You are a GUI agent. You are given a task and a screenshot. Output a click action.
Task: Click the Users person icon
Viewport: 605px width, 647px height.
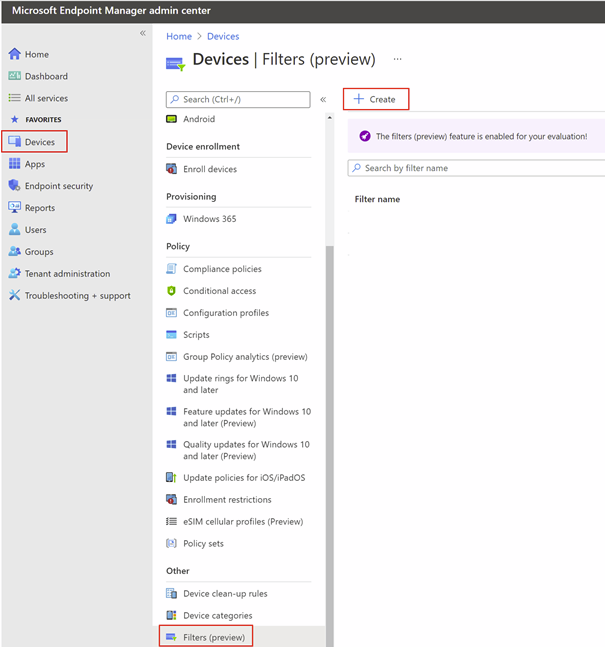[14, 229]
